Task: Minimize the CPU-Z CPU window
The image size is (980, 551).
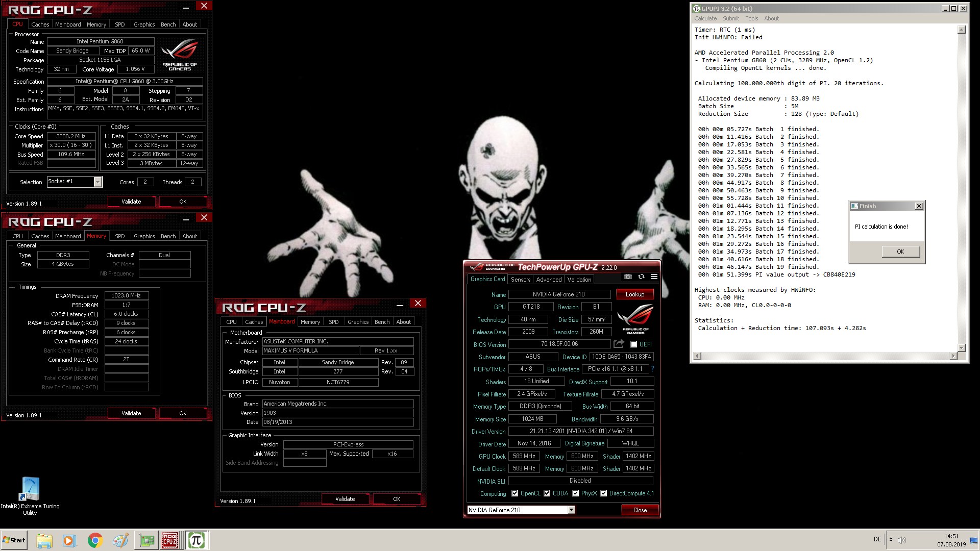Action: coord(185,7)
